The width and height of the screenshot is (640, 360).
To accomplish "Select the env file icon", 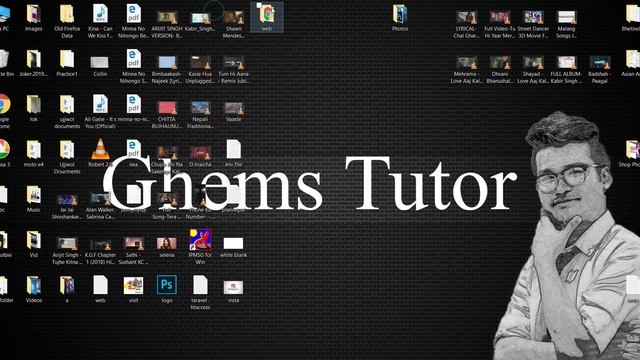I will click(x=233, y=149).
